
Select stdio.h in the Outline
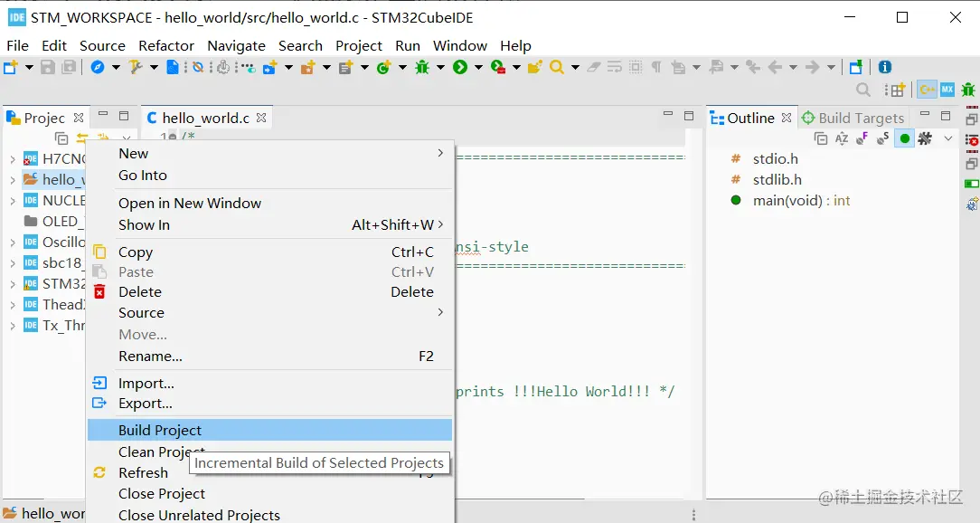pos(775,159)
